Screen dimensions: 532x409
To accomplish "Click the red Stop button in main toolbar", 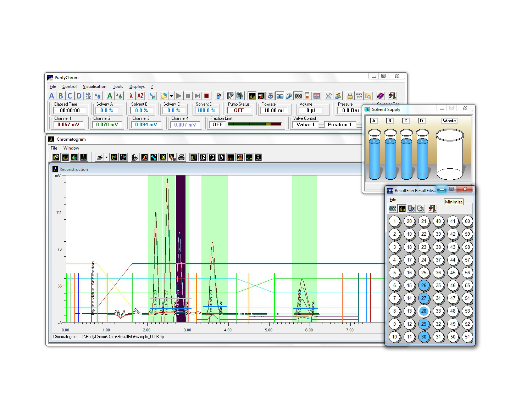I will [206, 96].
